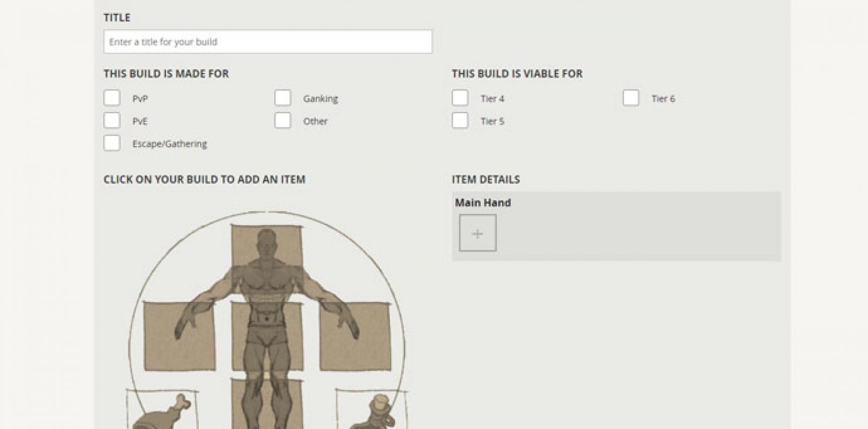868x429 pixels.
Task: Click the head armor slot on the figure
Action: (x=266, y=245)
